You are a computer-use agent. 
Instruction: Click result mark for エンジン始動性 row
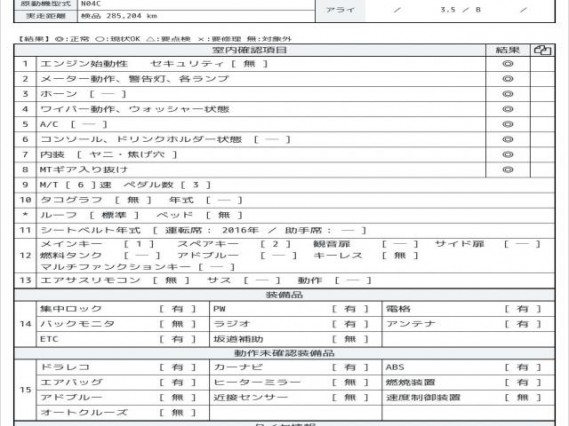click(508, 64)
